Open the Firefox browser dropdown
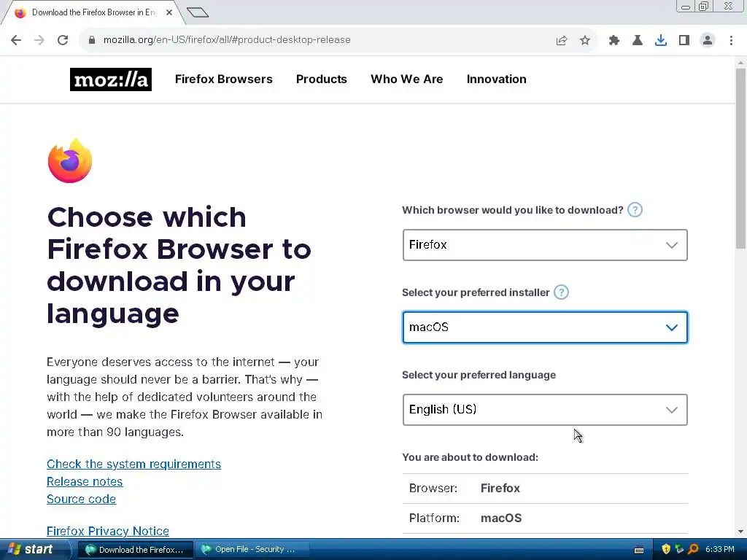The height and width of the screenshot is (560, 747). [545, 245]
